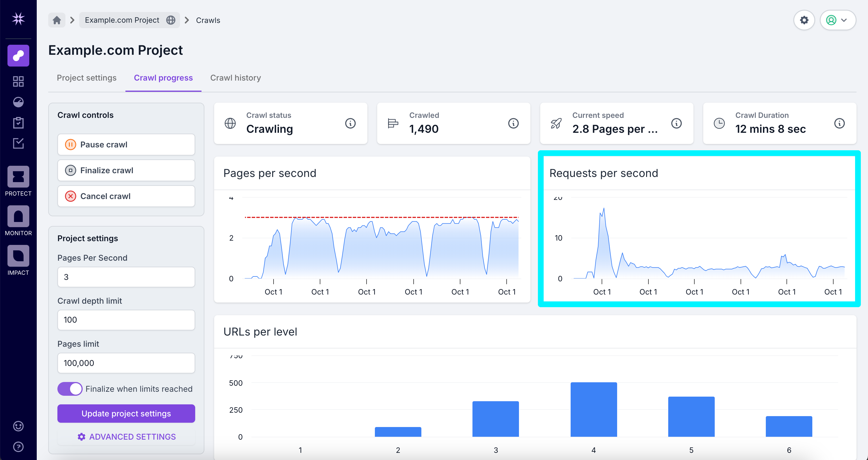Viewport: 868px width, 460px height.
Task: Cancel the crawl
Action: pos(126,196)
